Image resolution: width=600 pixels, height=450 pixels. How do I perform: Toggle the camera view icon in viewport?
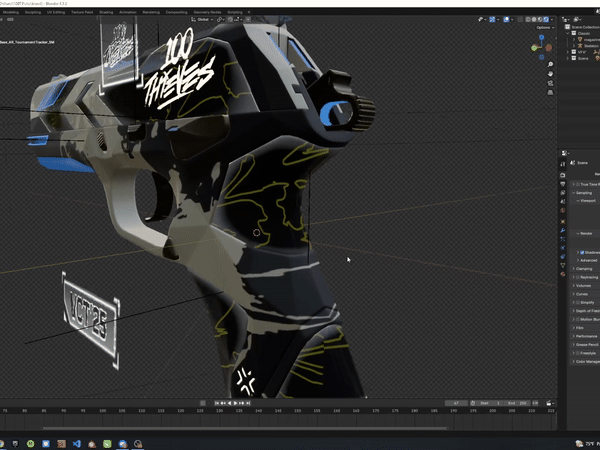click(550, 83)
